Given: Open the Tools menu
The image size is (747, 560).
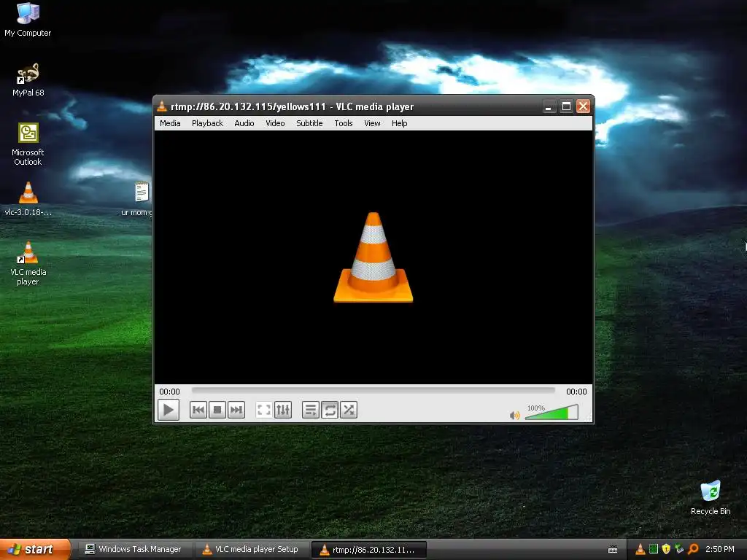Looking at the screenshot, I should [343, 123].
